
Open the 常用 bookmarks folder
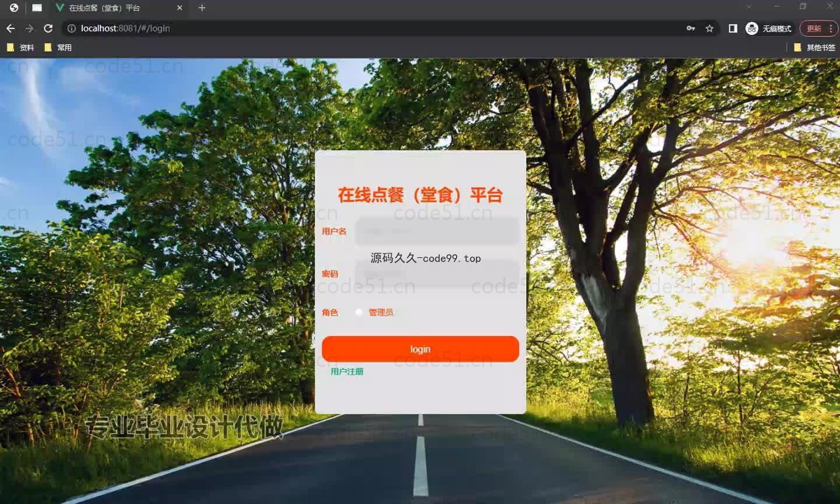pos(58,47)
